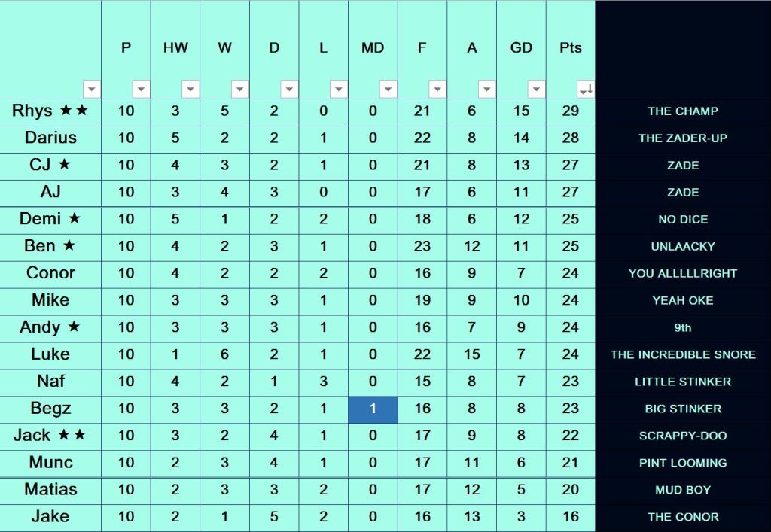The width and height of the screenshot is (771, 532).
Task: Select the Rhys name cell
Action: pyautogui.click(x=50, y=111)
